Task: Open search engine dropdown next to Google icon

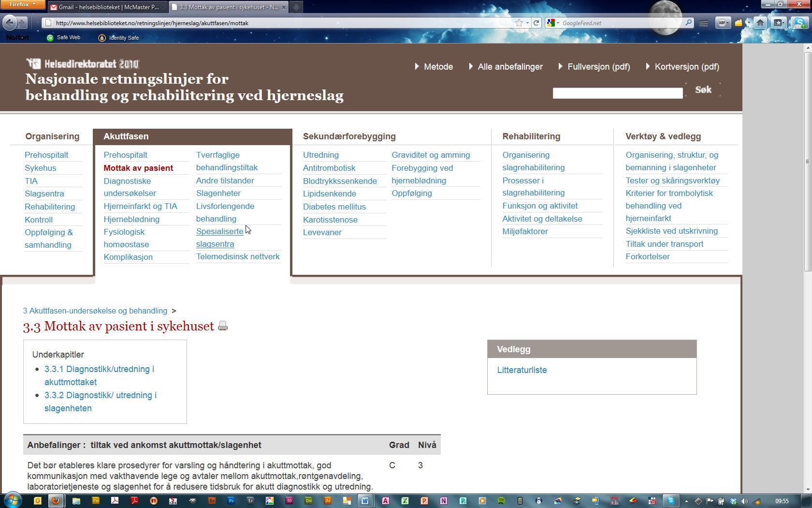Action: coord(558,23)
